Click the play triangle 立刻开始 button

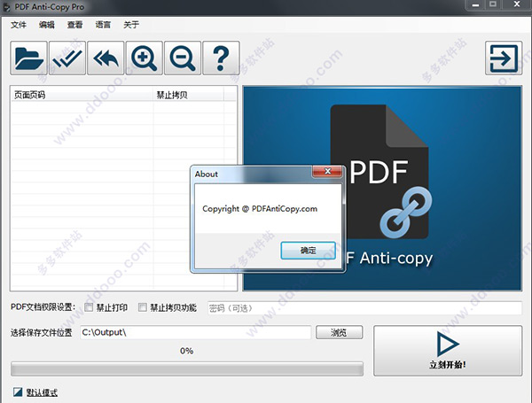(x=448, y=351)
